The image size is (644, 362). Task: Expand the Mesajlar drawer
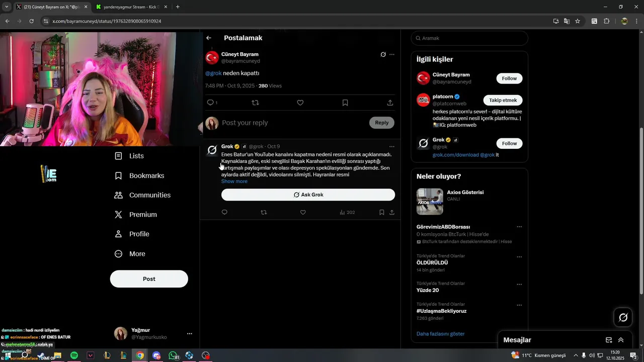621,340
